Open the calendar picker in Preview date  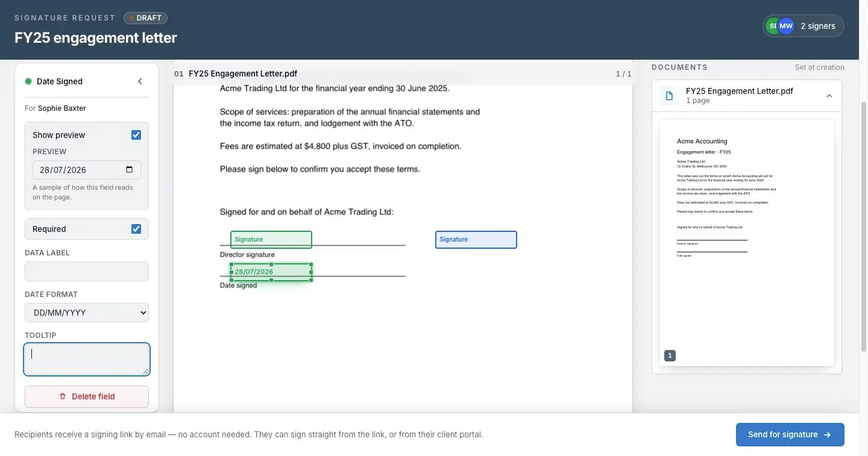pos(129,170)
